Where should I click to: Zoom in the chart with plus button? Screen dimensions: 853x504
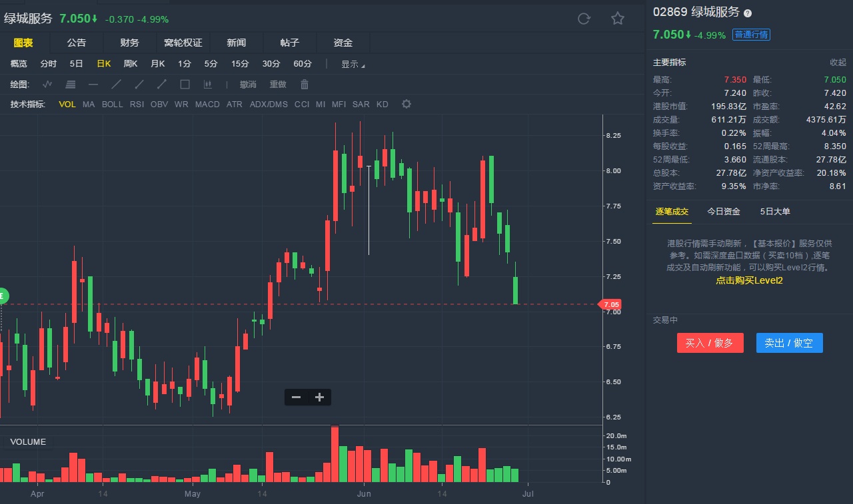coord(319,397)
